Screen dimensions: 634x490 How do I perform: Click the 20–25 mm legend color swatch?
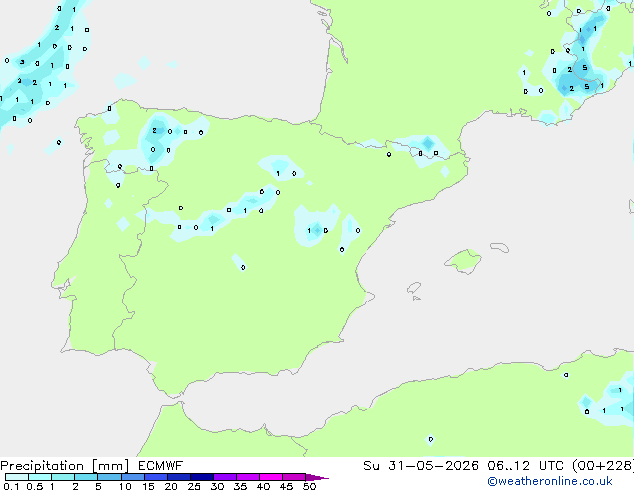[178, 477]
